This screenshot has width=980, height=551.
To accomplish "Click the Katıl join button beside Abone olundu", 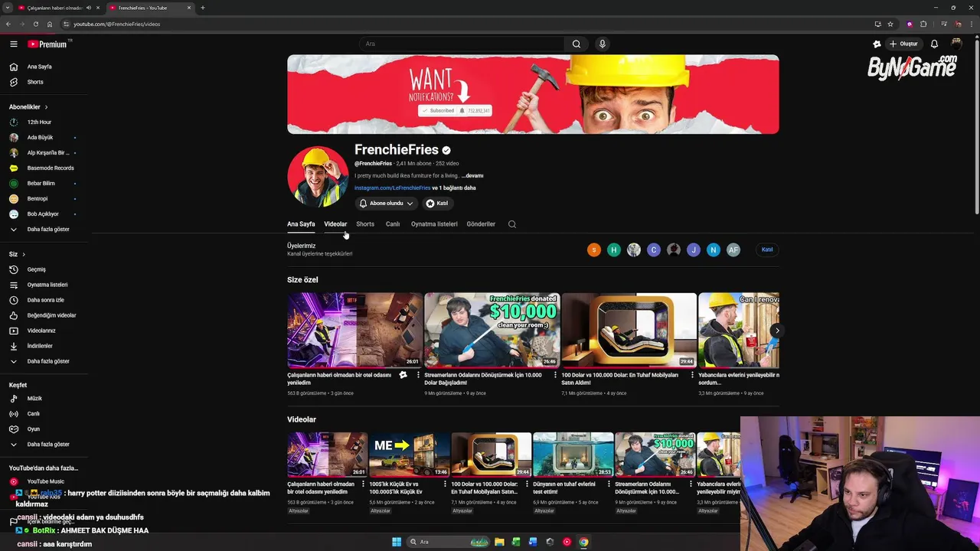I will pos(437,204).
